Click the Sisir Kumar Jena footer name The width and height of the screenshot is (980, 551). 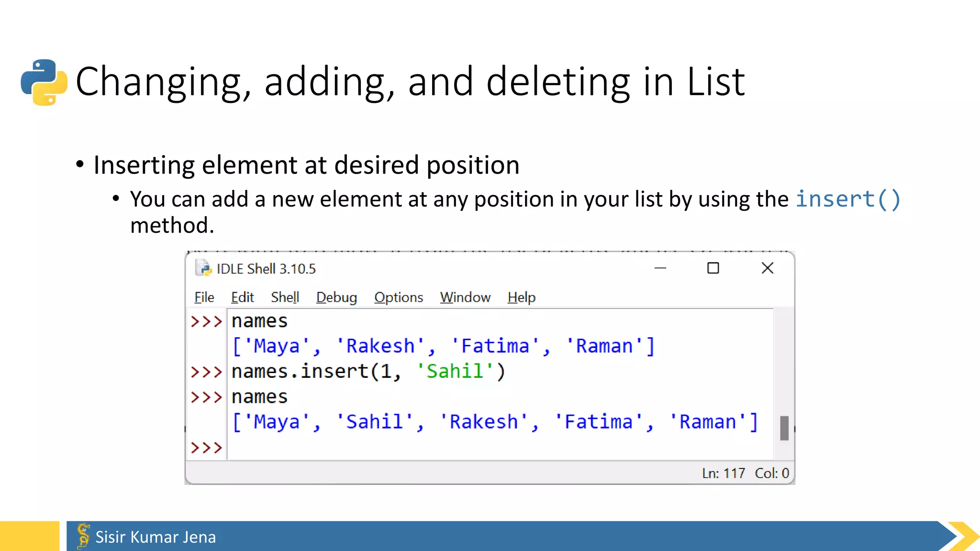[x=156, y=537]
